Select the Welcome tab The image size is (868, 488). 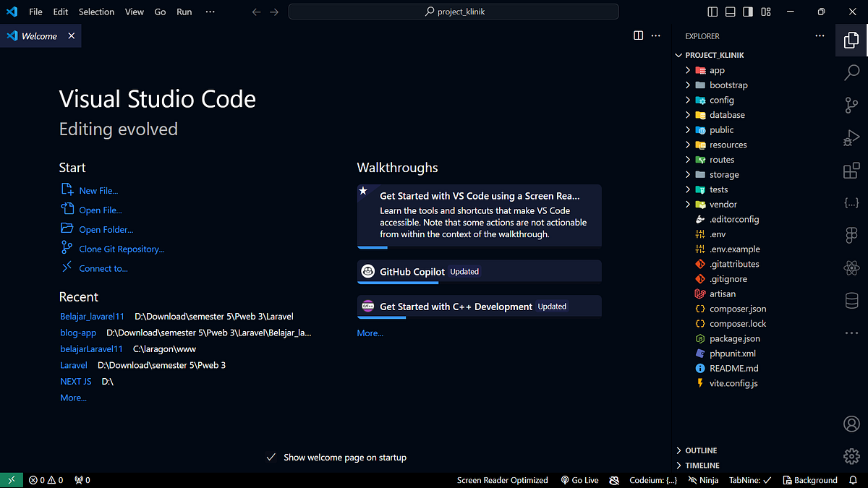(40, 35)
